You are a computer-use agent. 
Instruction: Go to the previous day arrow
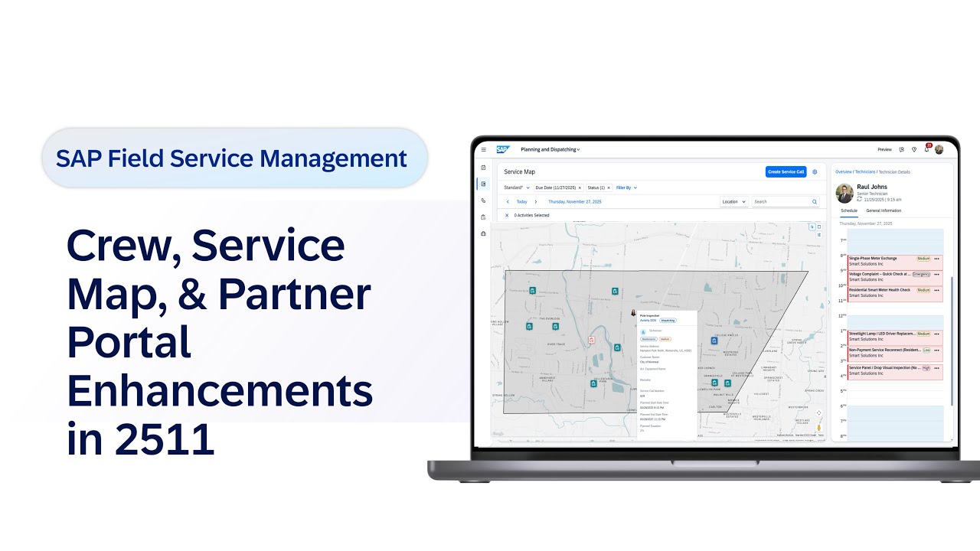tap(508, 202)
